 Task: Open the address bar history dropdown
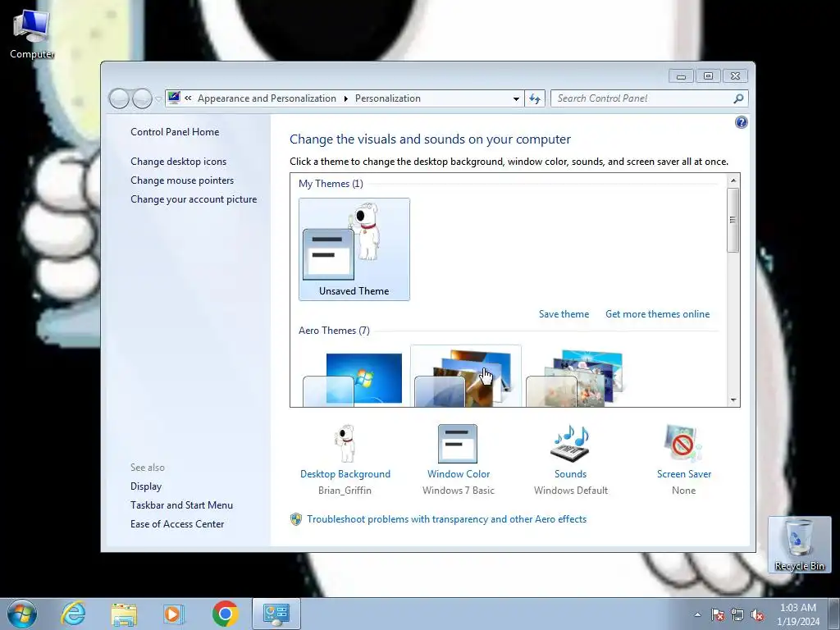tap(516, 98)
